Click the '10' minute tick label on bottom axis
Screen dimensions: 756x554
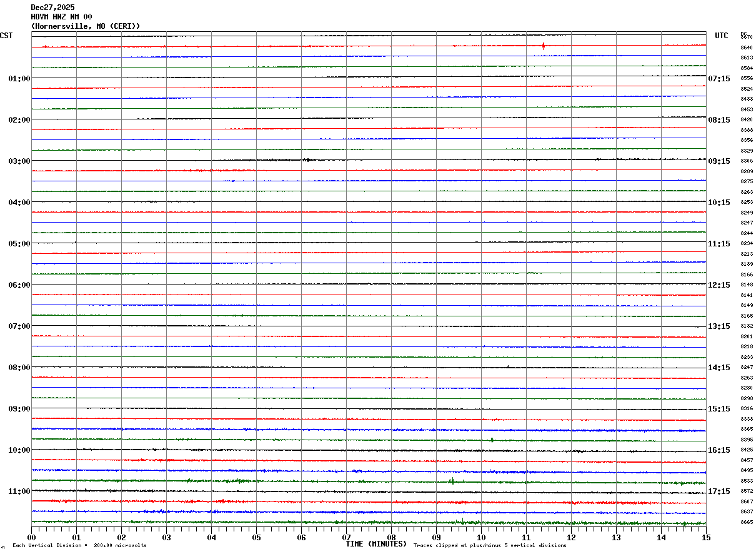pos(481,537)
